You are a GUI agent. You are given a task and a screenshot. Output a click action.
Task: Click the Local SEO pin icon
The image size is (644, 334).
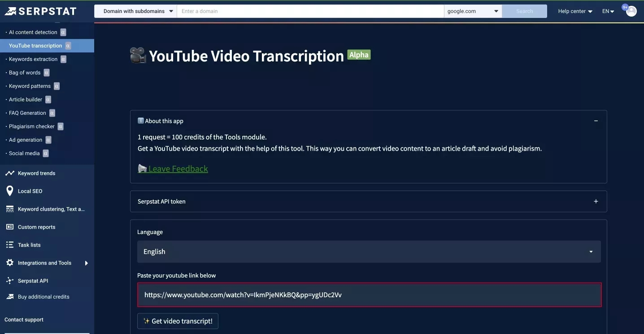pos(9,191)
